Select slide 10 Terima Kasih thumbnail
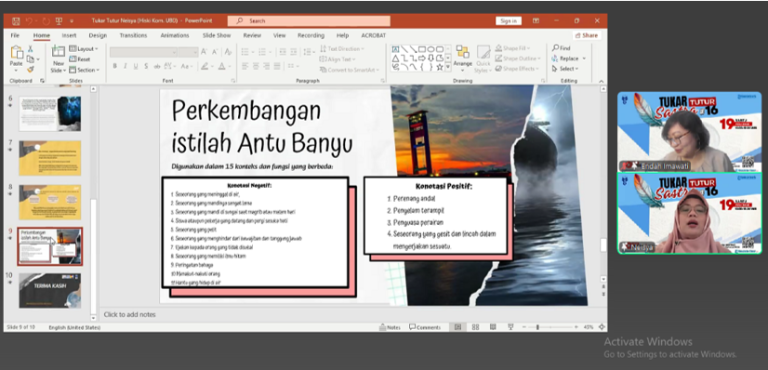 [x=50, y=291]
